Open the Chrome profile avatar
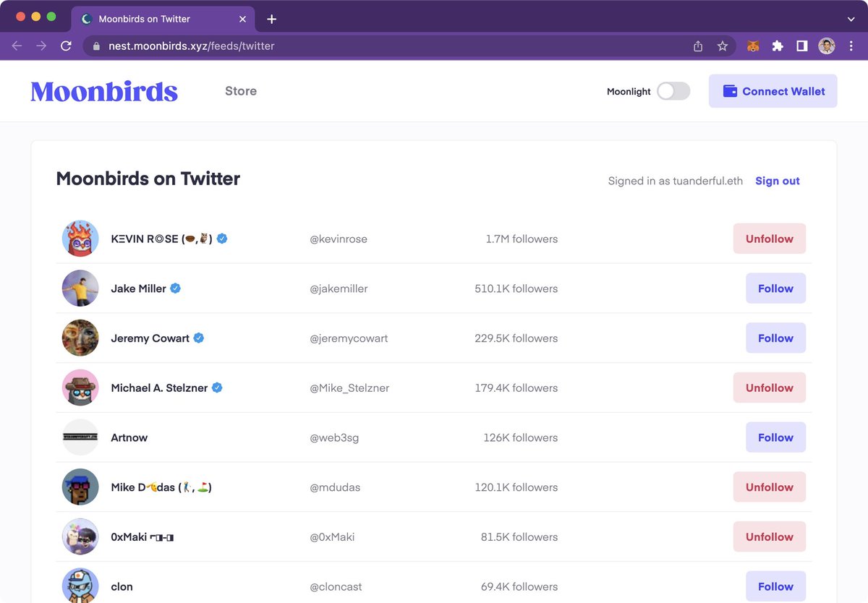868x603 pixels. (827, 46)
